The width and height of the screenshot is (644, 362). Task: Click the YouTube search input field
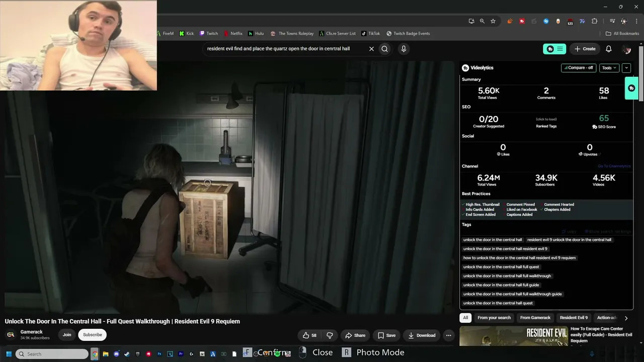click(286, 49)
